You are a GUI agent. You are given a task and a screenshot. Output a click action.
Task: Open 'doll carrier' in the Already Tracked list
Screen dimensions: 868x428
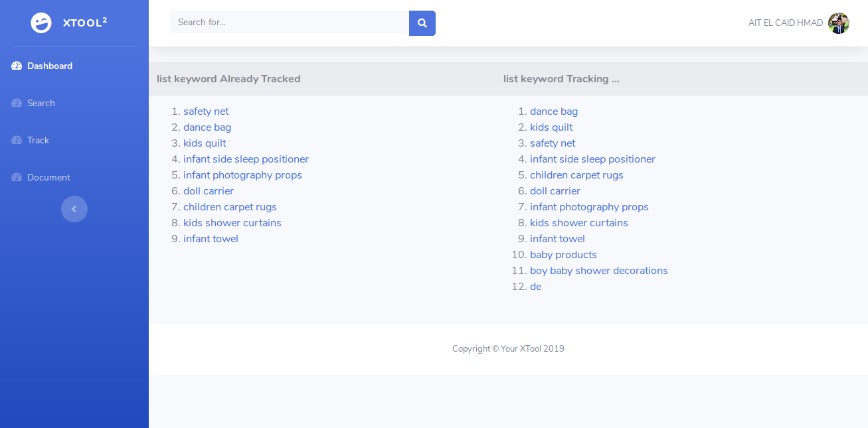[x=209, y=191]
